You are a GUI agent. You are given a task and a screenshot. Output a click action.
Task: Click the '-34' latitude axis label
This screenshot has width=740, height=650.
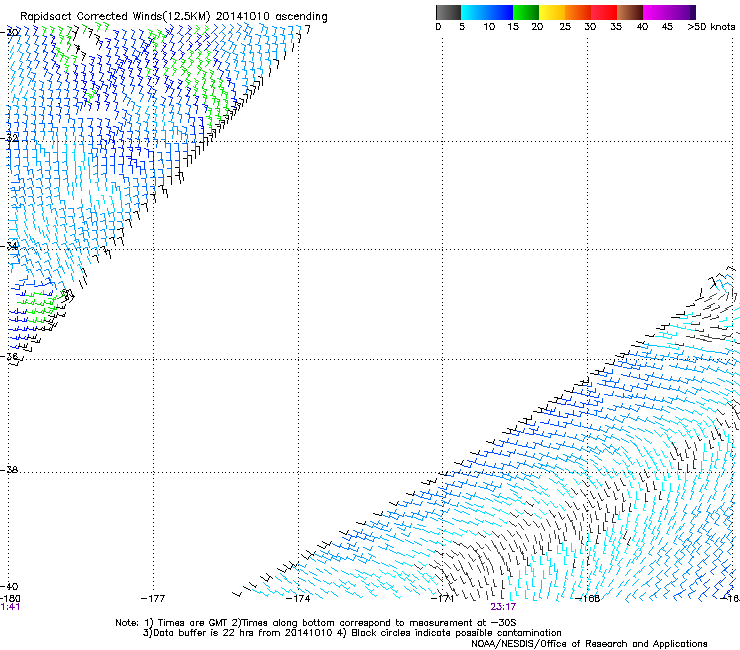point(11,246)
